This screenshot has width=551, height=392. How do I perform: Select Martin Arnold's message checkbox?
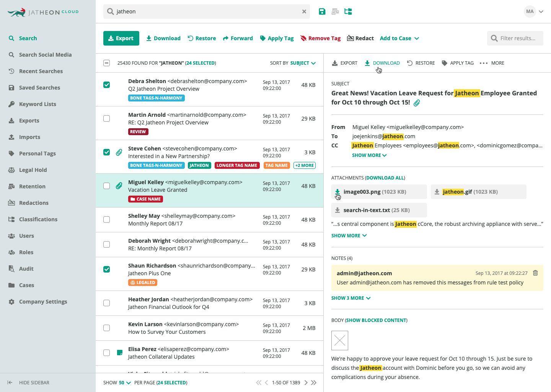pos(107,118)
